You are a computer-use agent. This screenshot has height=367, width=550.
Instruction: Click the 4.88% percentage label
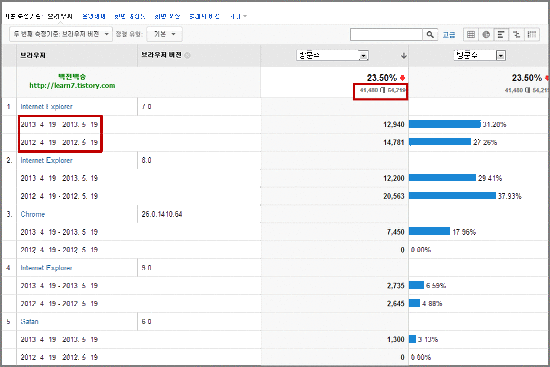[432, 303]
